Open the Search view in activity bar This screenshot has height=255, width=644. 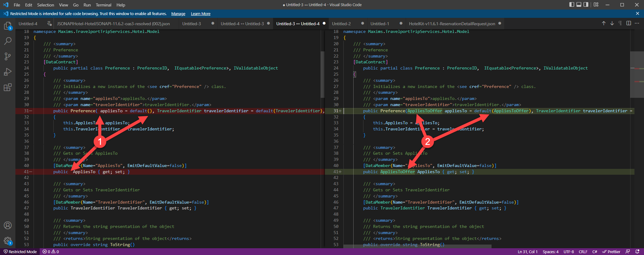pyautogui.click(x=8, y=41)
